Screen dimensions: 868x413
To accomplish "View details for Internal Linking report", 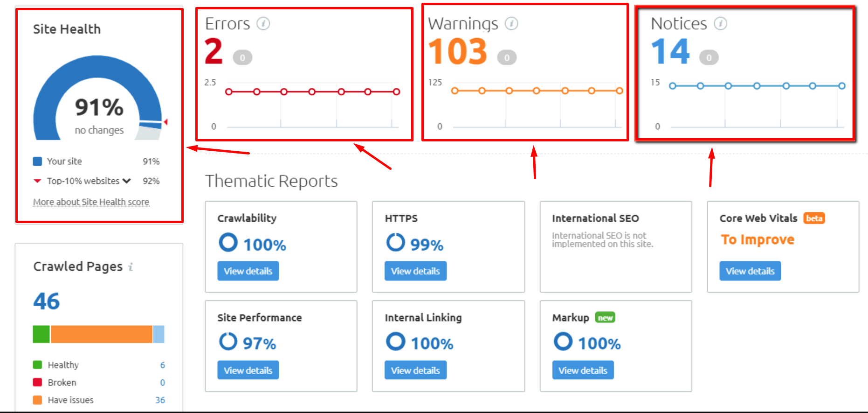I will [x=415, y=370].
